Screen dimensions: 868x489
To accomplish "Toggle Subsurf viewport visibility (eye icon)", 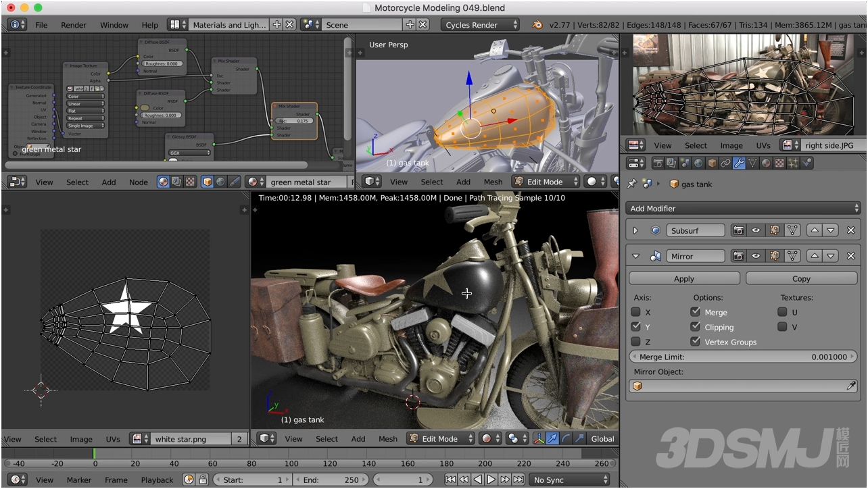I will [x=756, y=230].
